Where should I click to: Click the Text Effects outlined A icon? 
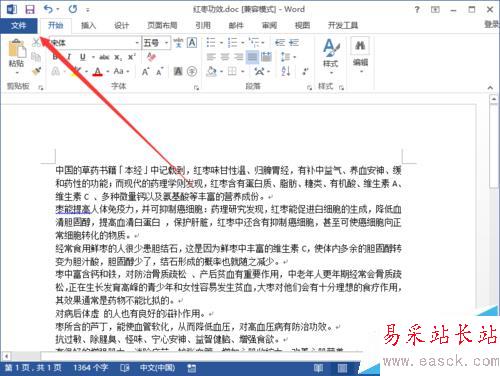56,71
